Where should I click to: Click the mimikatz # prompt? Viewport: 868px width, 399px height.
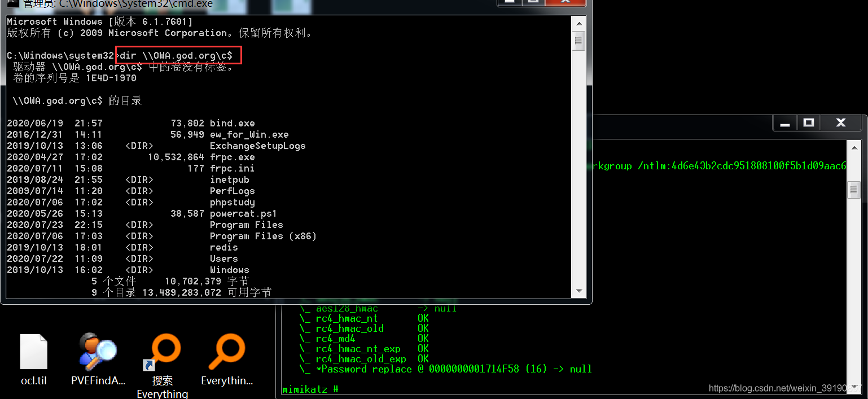[310, 389]
